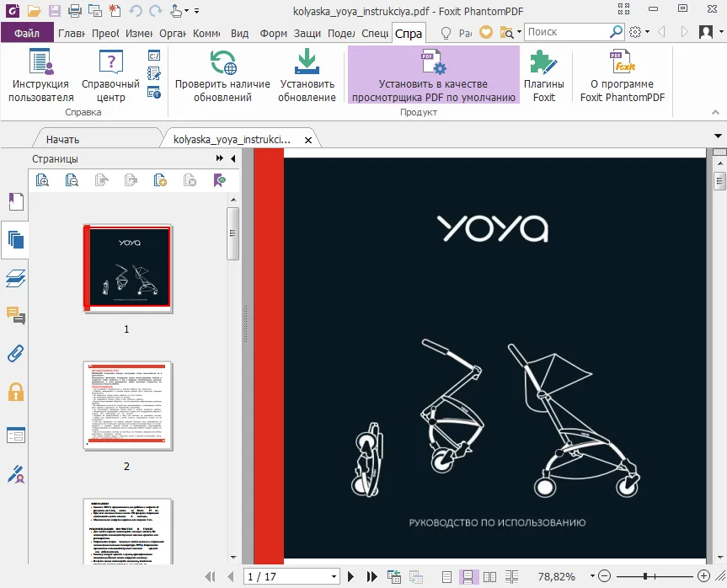Image resolution: width=727 pixels, height=588 pixels.
Task: Open Справочный центр help center
Action: coord(110,76)
